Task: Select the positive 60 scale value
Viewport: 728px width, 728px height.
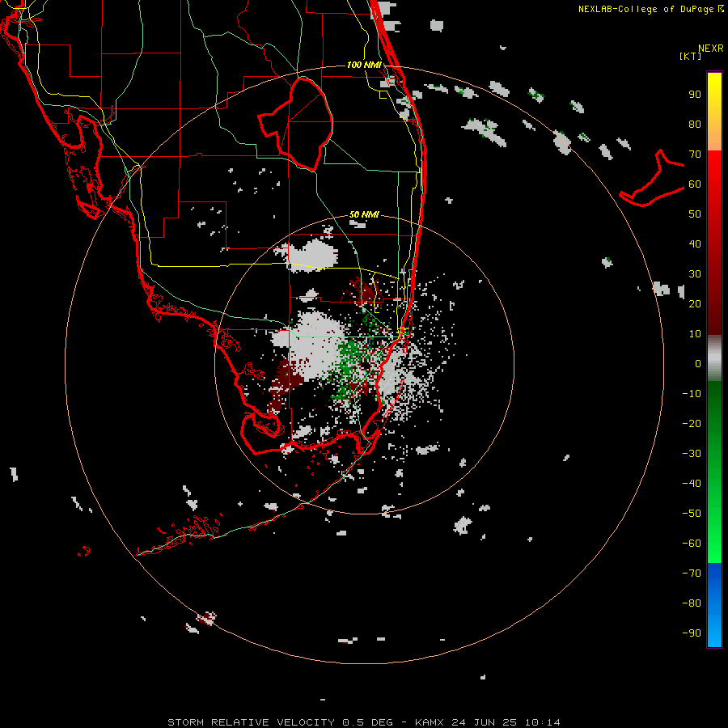Action: (695, 184)
